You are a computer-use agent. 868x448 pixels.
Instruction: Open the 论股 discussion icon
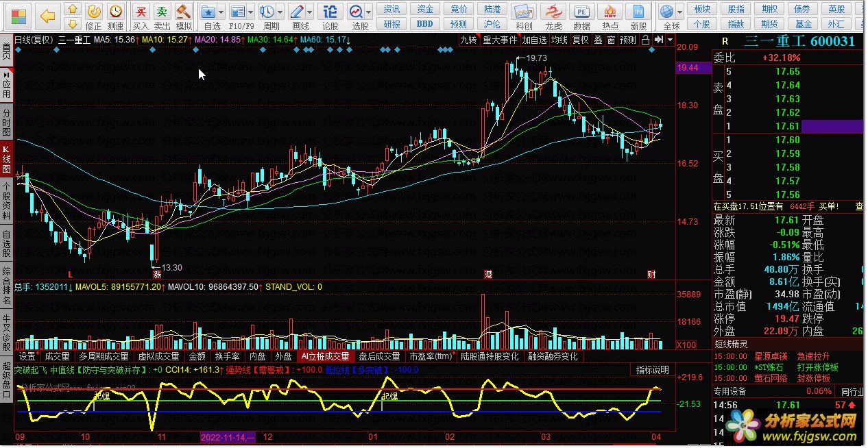click(330, 12)
